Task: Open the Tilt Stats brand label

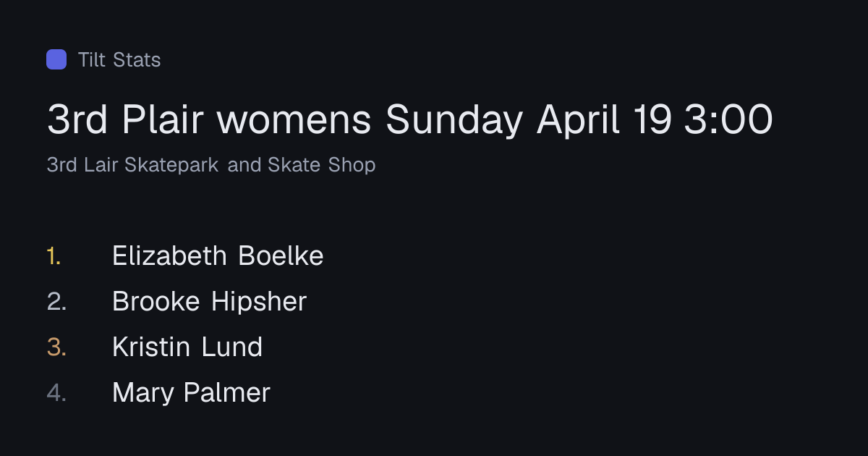Action: (119, 59)
